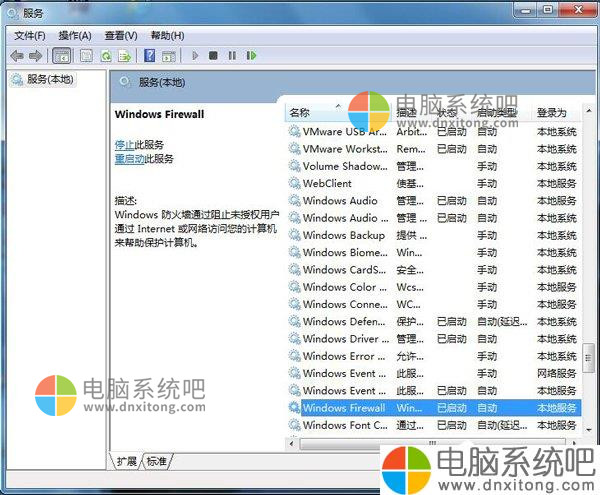This screenshot has height=495, width=600.
Task: Pause the service with the pause icon
Action: tap(232, 56)
